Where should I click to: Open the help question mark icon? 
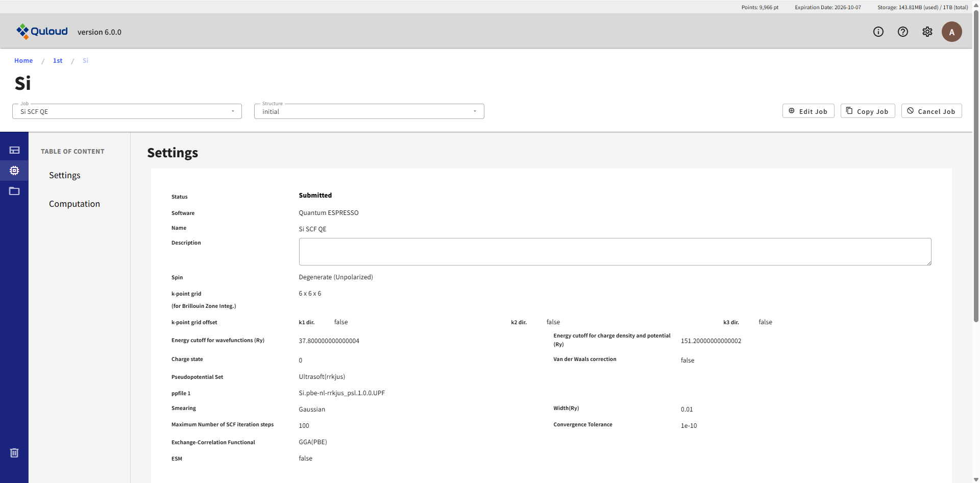click(x=902, y=32)
